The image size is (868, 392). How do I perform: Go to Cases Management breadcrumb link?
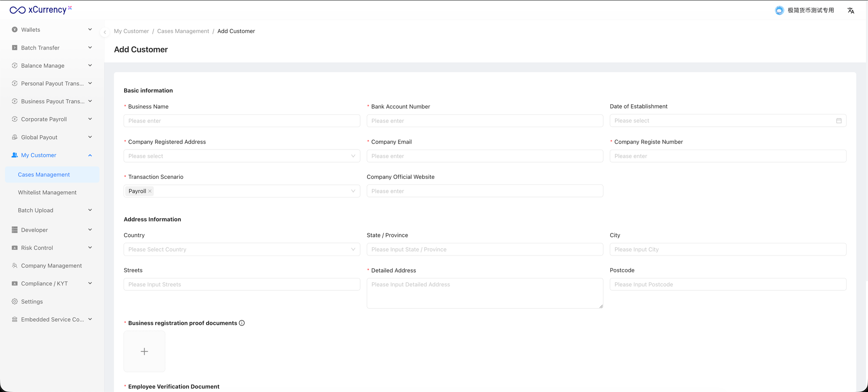tap(183, 31)
